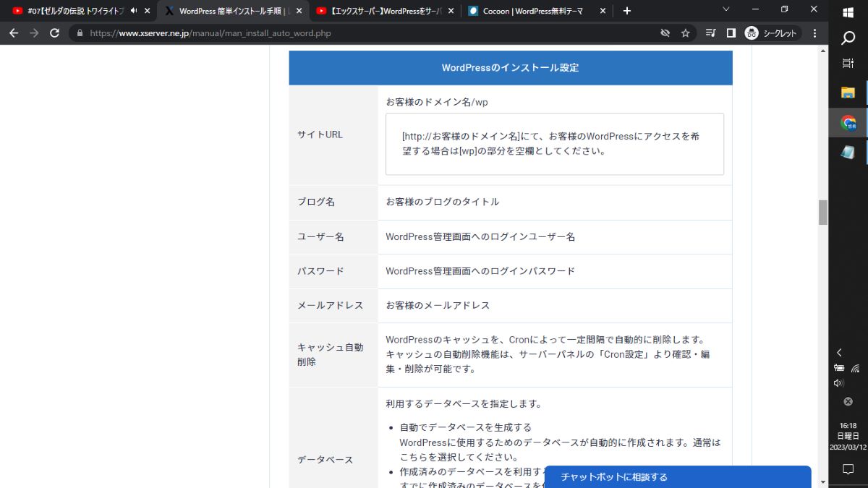Switch to the Cocoon WordPress無料テーマ tab
The image size is (868, 488).
coord(537,11)
